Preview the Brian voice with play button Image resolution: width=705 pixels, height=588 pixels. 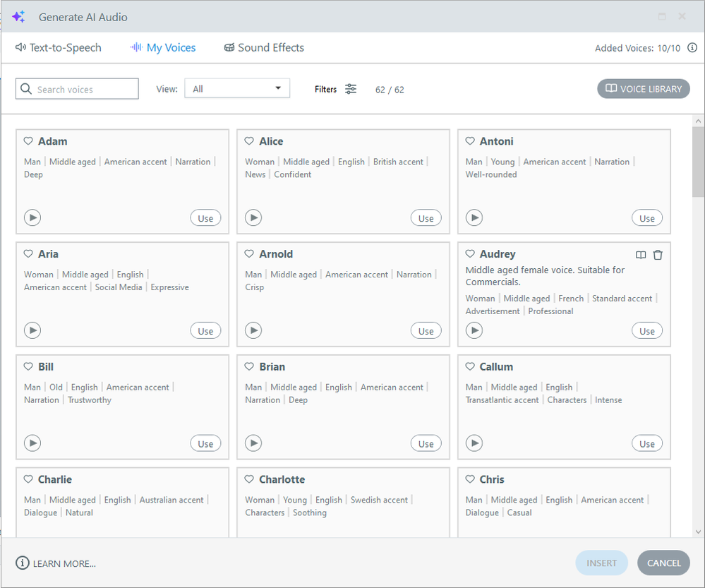[253, 443]
